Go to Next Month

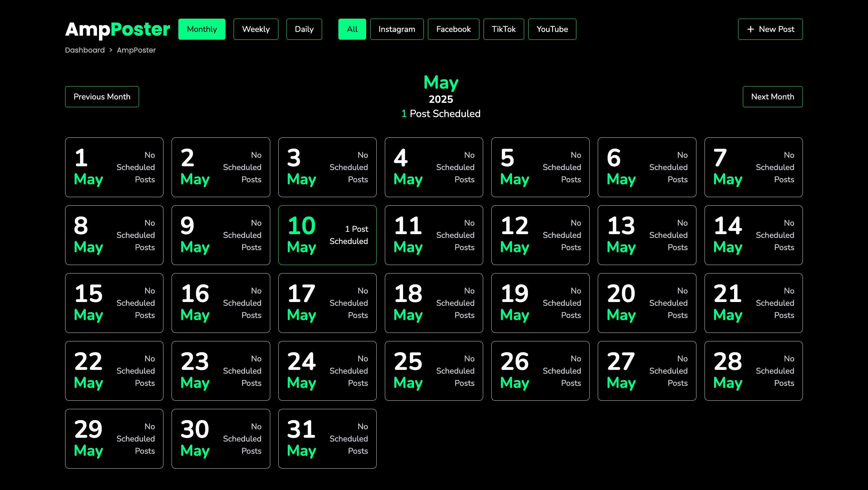[772, 97]
